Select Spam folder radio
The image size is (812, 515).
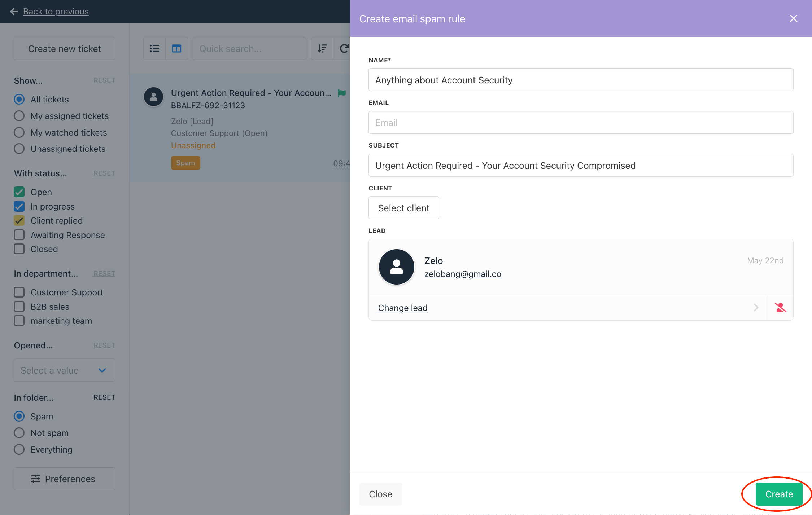pyautogui.click(x=19, y=416)
